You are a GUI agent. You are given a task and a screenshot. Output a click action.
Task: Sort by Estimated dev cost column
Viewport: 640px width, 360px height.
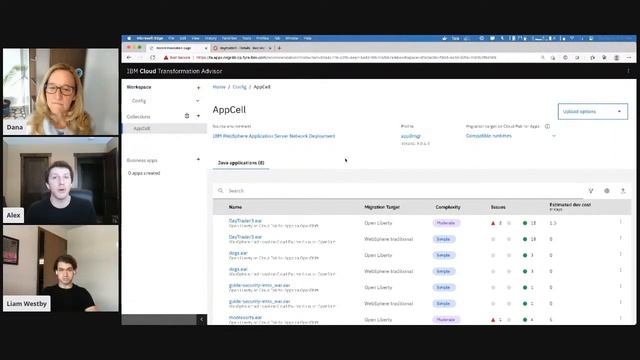coord(570,207)
